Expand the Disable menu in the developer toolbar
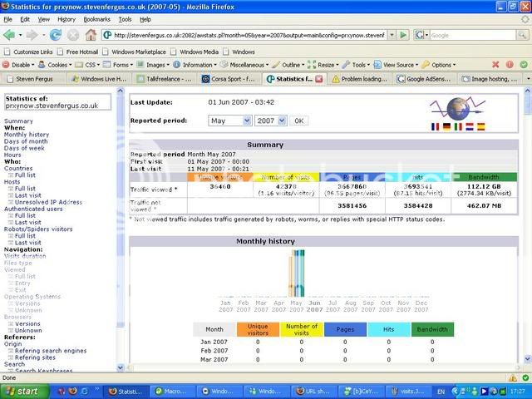The image size is (532, 399). pos(22,64)
